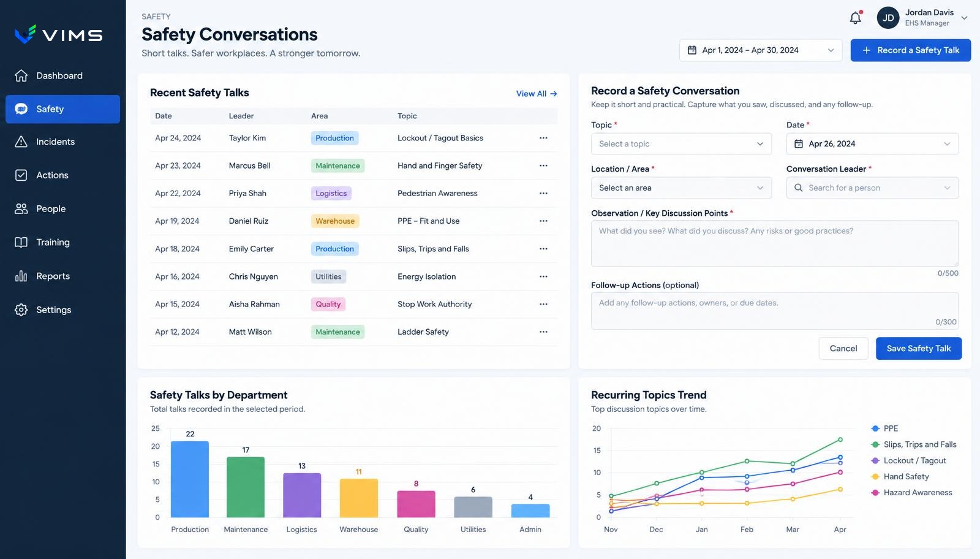Click the Quality tag for Aisha Rahman

pos(328,304)
